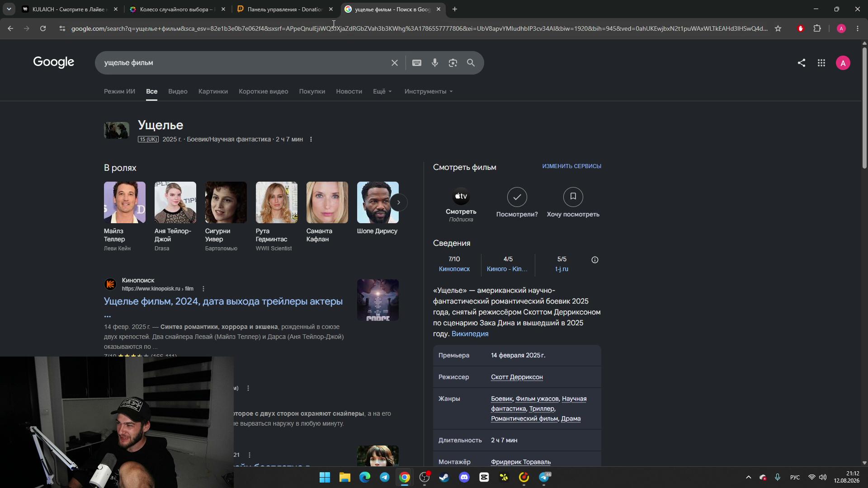868x488 pixels.
Task: Reload the current page
Action: coord(43,28)
